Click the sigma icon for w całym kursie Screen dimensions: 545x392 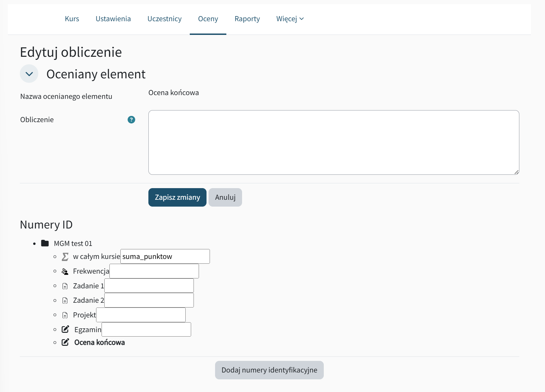tap(65, 257)
